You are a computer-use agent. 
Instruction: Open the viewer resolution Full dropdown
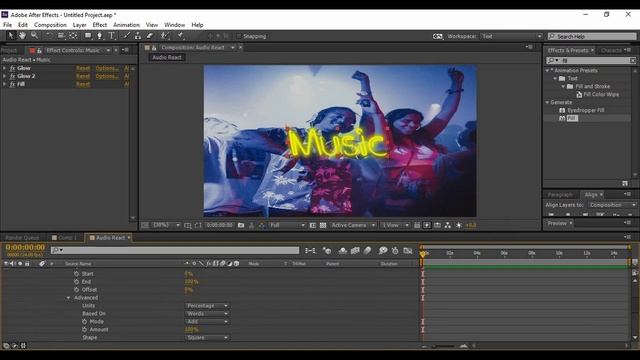[287, 225]
